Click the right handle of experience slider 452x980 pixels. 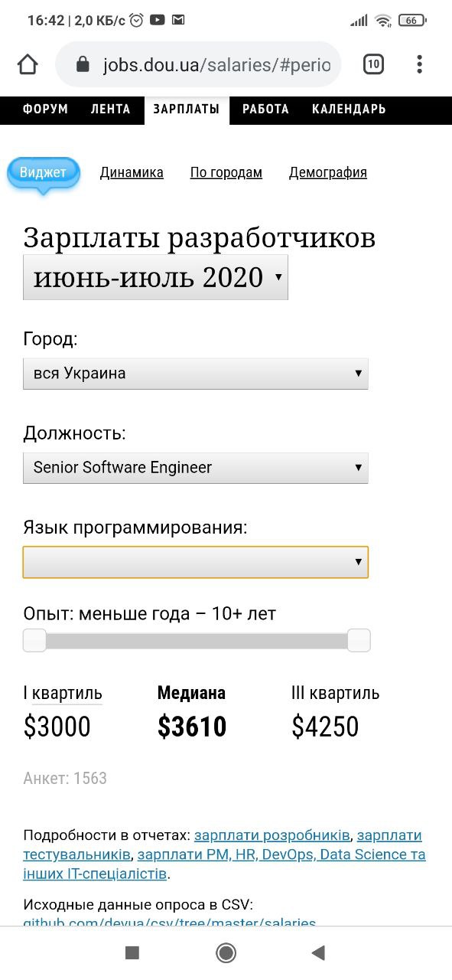pyautogui.click(x=359, y=640)
